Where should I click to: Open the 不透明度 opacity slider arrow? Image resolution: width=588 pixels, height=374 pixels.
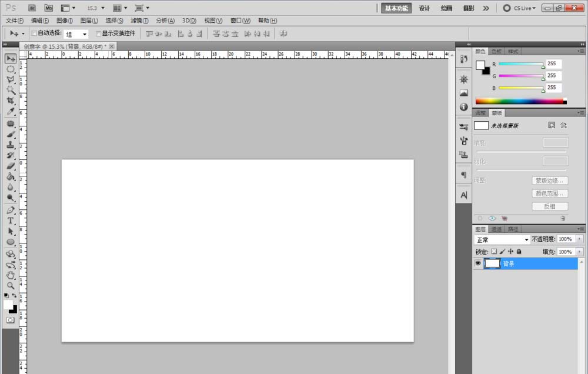(x=579, y=239)
